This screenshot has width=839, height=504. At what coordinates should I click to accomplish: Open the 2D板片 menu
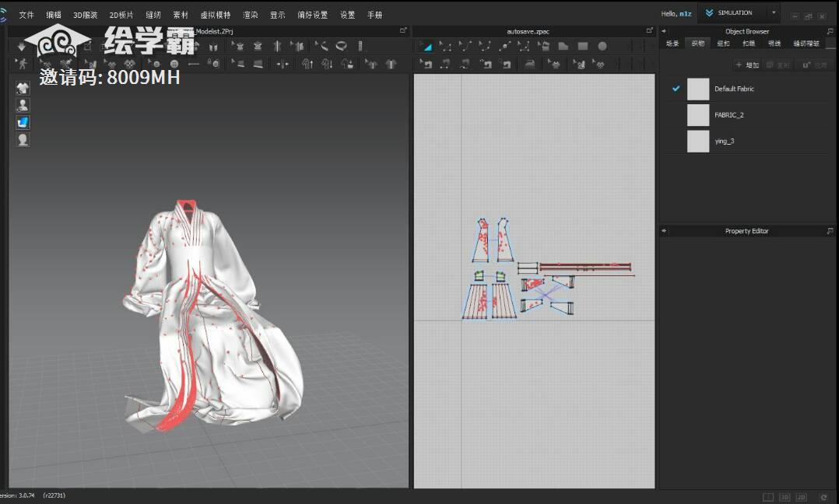(121, 15)
